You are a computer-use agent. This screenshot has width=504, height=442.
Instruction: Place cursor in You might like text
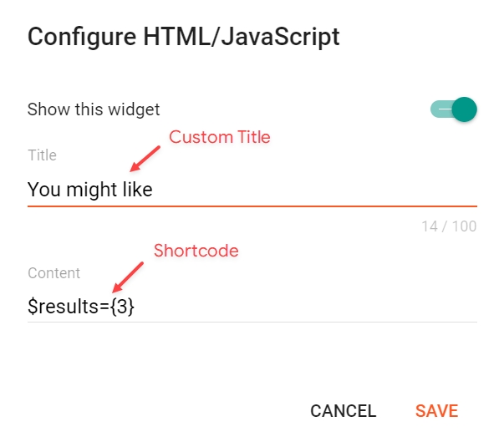[x=90, y=190]
